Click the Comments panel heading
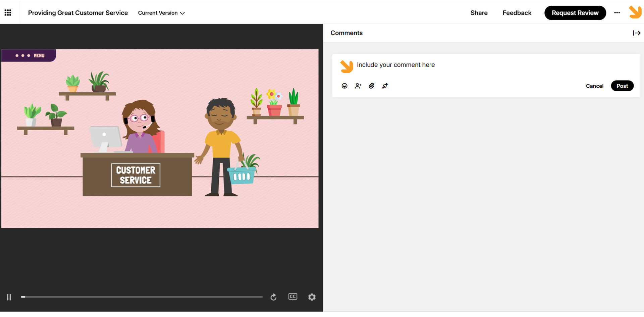Image resolution: width=644 pixels, height=317 pixels. point(346,33)
